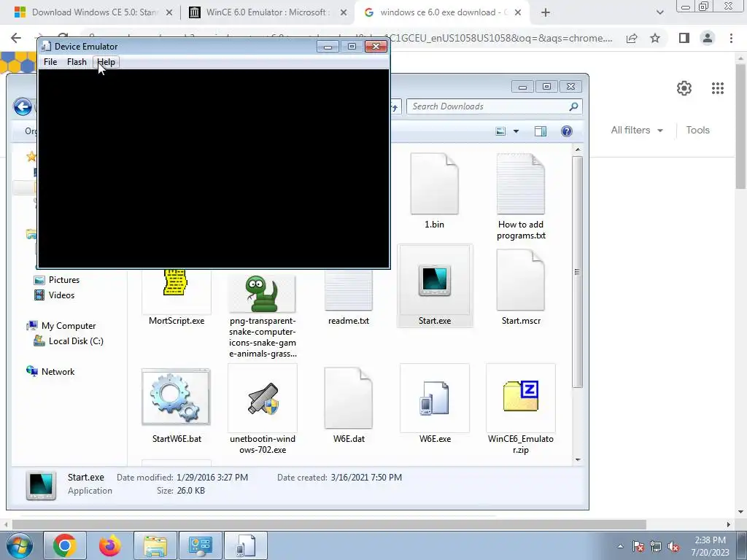This screenshot has width=747, height=560.
Task: Open Action Center flag tray icon
Action: point(638,546)
